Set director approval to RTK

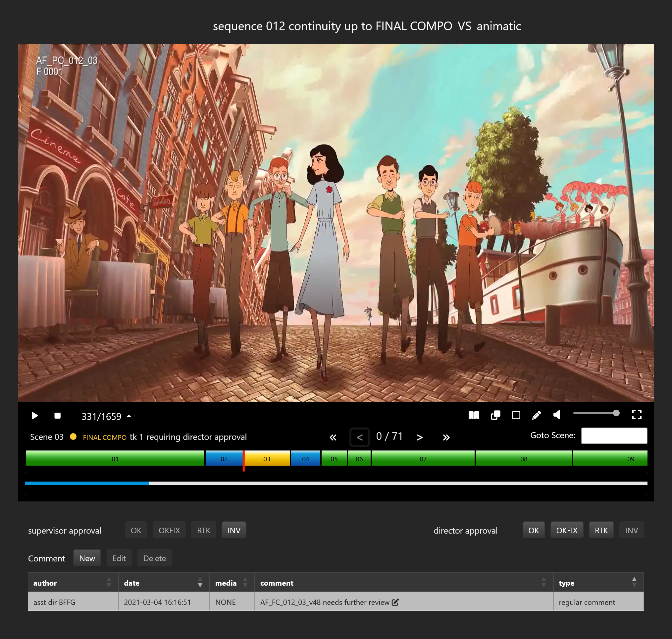(x=601, y=530)
